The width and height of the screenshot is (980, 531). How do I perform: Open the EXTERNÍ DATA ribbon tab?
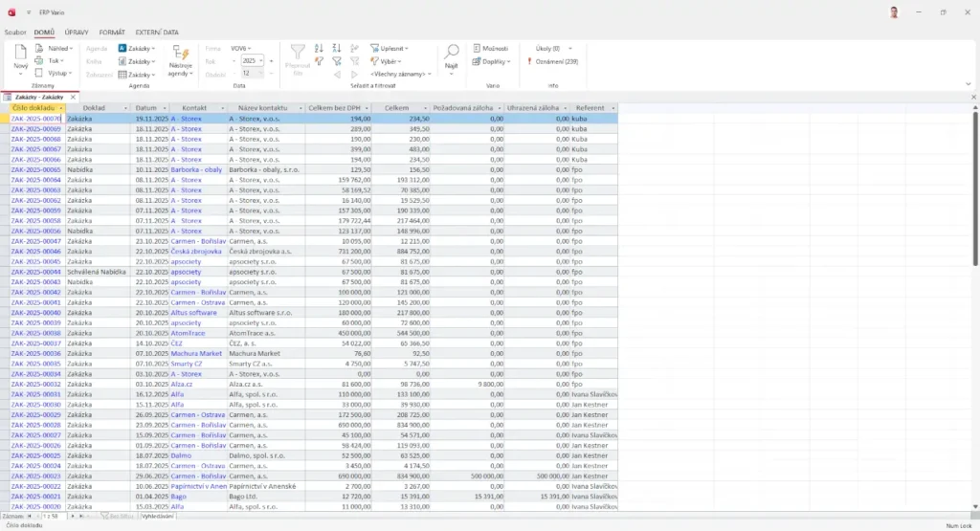click(x=156, y=33)
